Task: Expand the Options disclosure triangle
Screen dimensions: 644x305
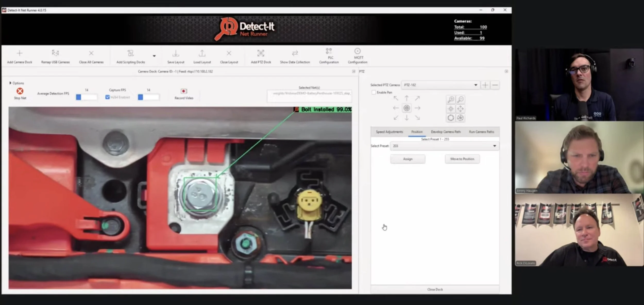Action: [x=10, y=83]
